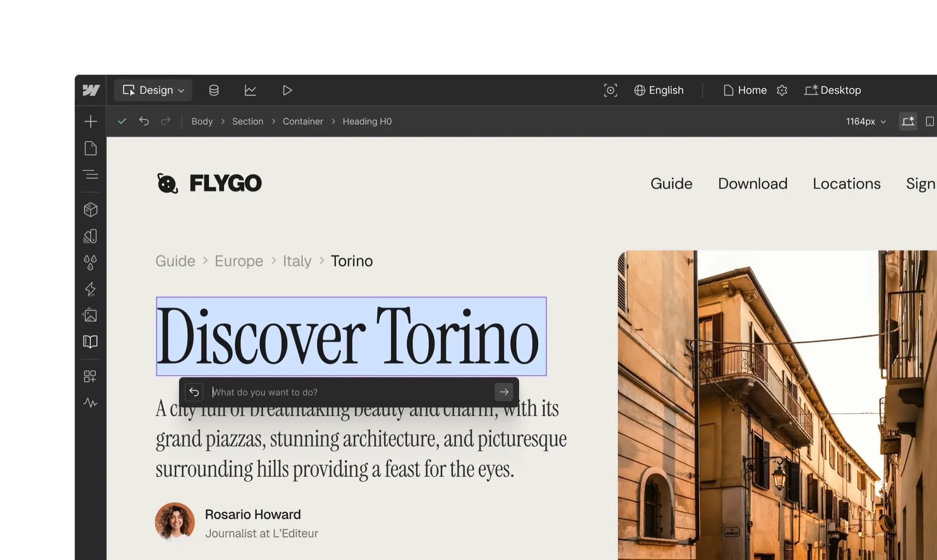
Task: Click the Locations nav link
Action: (847, 184)
